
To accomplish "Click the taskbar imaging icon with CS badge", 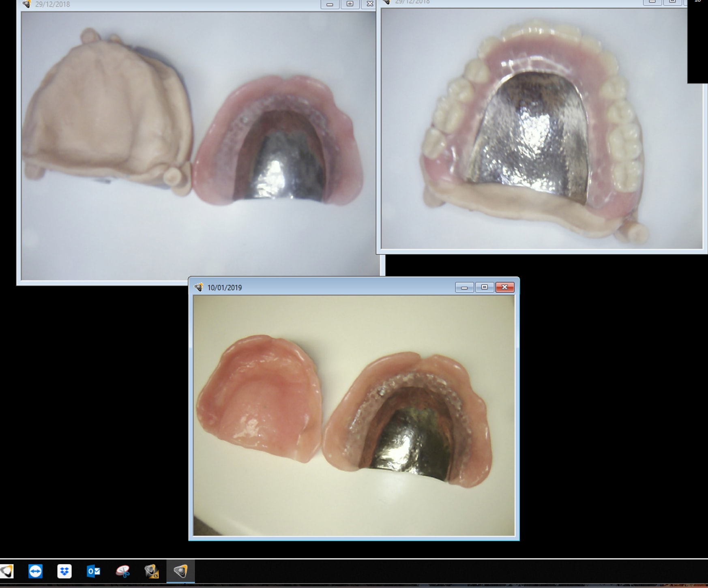I will [x=152, y=571].
